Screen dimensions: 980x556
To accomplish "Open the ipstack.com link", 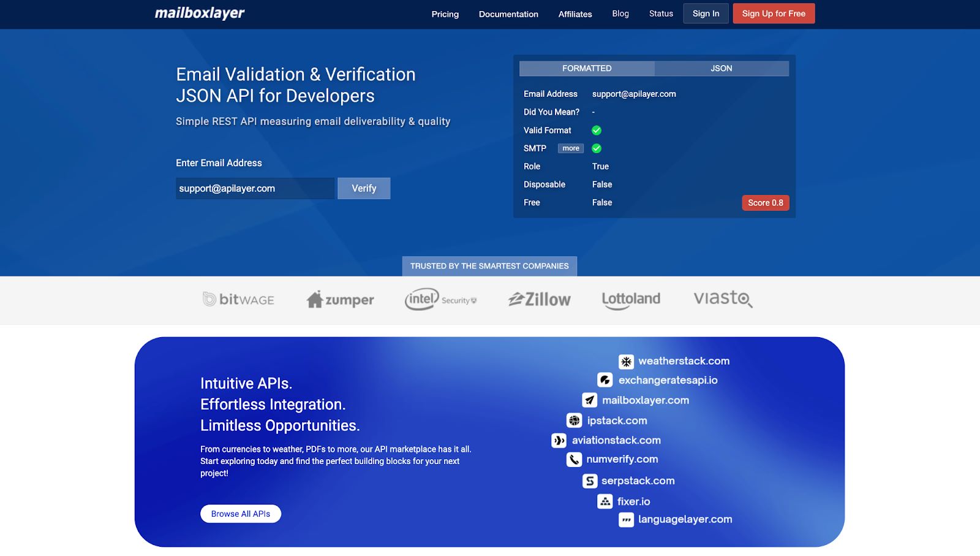I will click(617, 421).
